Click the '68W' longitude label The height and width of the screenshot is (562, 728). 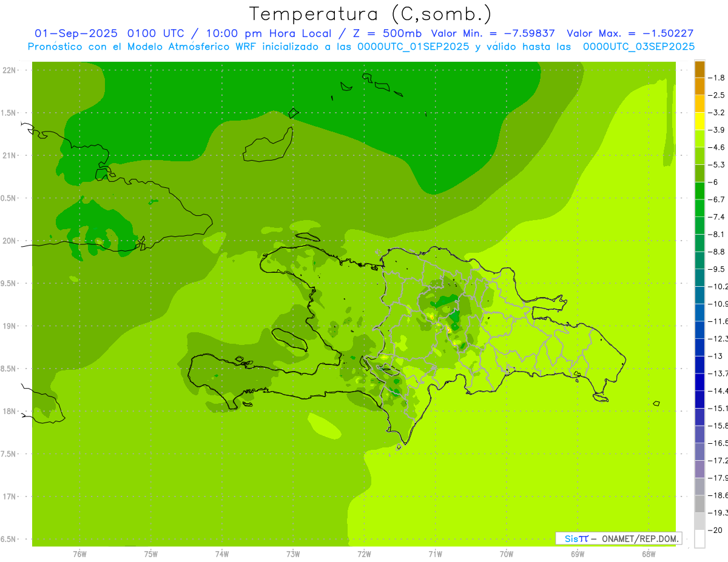coord(649,554)
